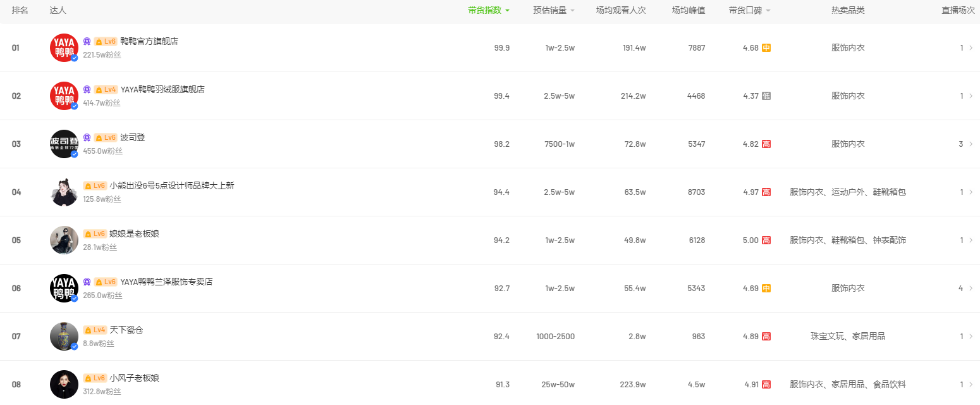Viewport: 980px width, 405px height.
Task: Click the 高 reputation badge for 波司登
Action: coord(766,144)
